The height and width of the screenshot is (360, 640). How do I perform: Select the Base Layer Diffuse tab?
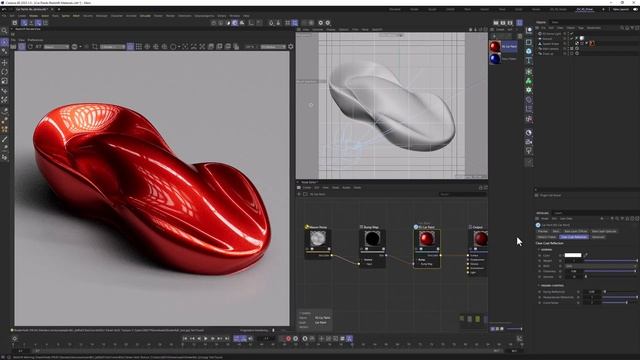pos(576,231)
